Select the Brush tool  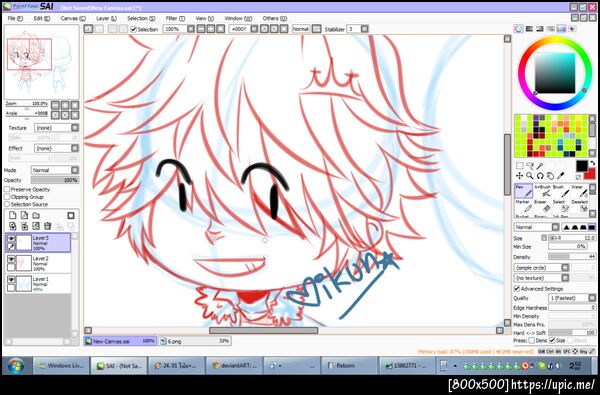click(560, 191)
